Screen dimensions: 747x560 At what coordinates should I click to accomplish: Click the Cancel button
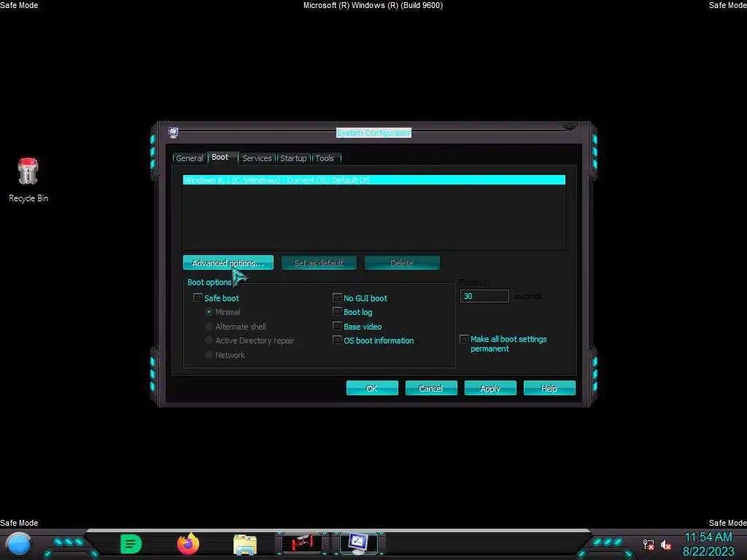(x=431, y=389)
